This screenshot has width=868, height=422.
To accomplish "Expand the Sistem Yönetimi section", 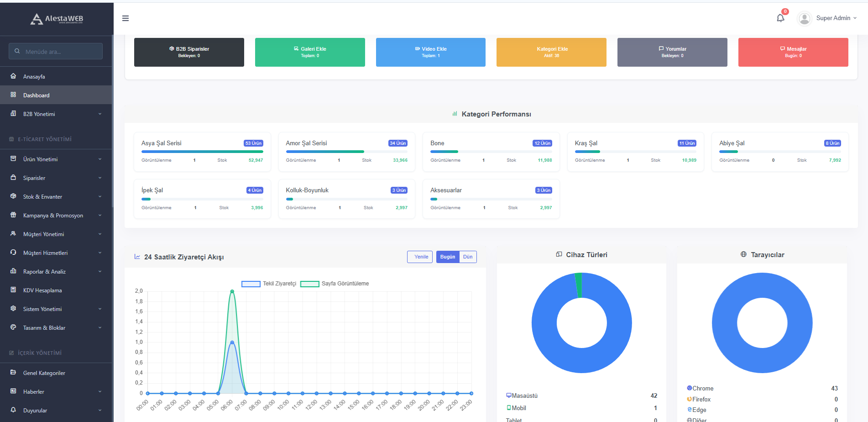I will click(42, 309).
